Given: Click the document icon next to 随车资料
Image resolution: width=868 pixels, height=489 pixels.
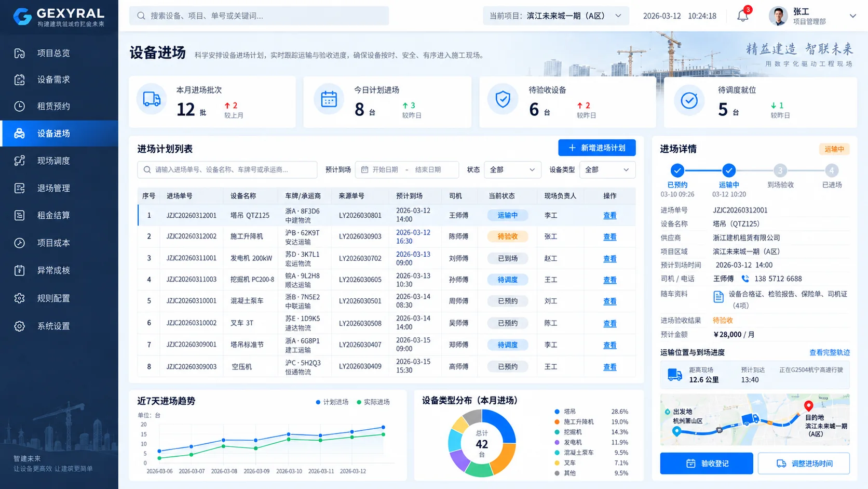Looking at the screenshot, I should [718, 297].
